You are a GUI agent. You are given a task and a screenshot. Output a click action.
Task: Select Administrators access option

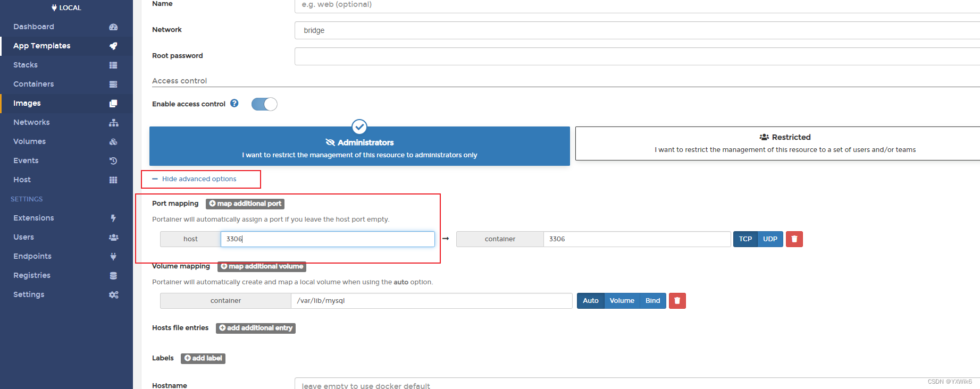359,146
